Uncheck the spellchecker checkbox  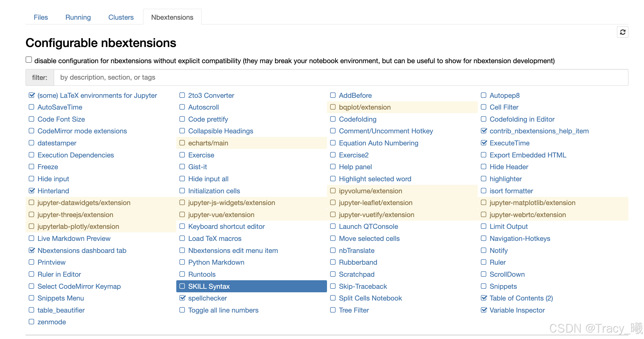tap(182, 298)
